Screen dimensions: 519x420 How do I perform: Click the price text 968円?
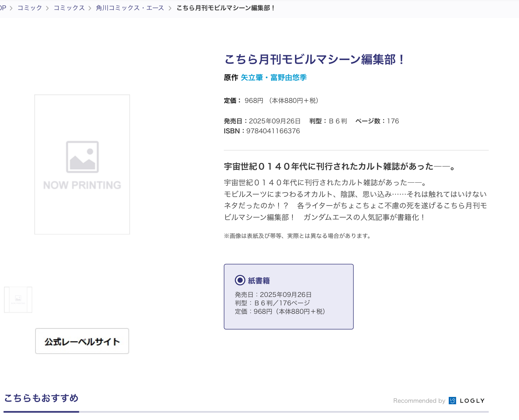254,101
